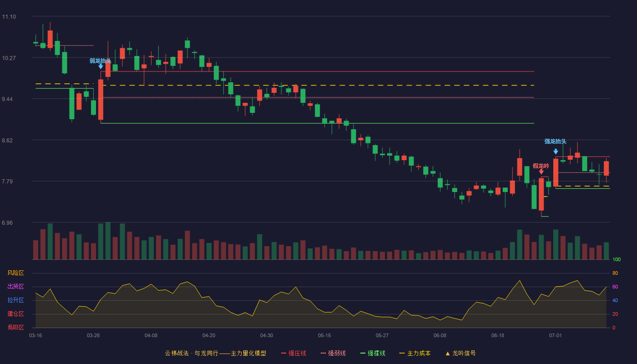Click the 11.10 price axis label

click(x=9, y=17)
